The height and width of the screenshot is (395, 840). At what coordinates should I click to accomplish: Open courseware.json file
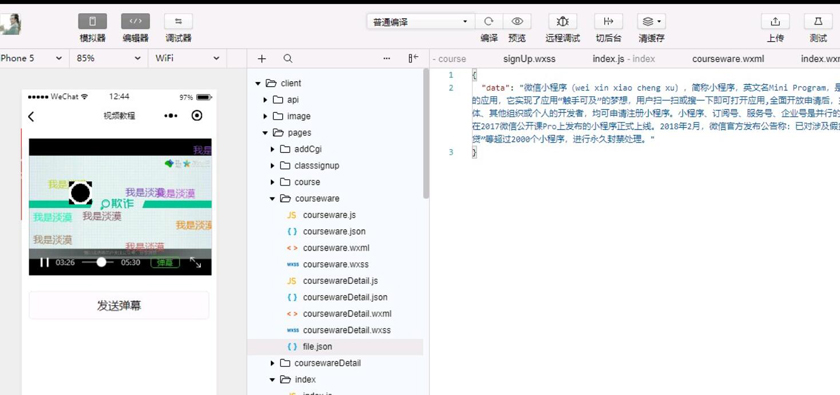[x=334, y=232]
